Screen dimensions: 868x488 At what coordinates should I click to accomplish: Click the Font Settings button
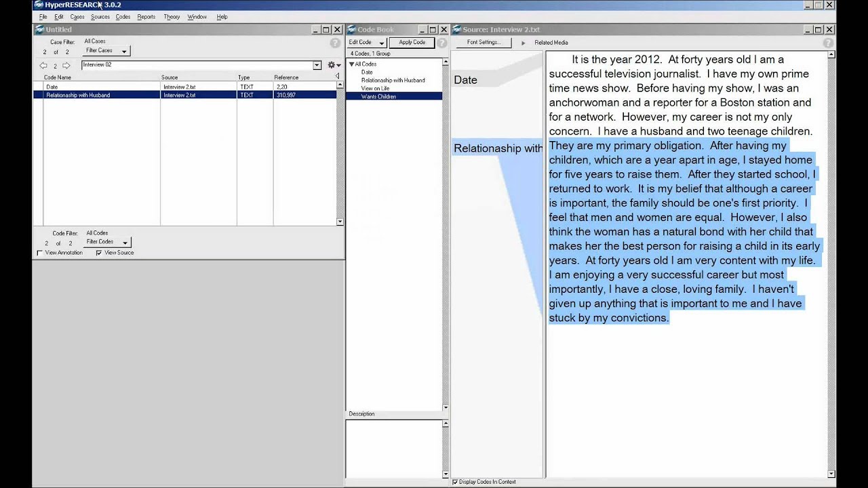pos(484,43)
